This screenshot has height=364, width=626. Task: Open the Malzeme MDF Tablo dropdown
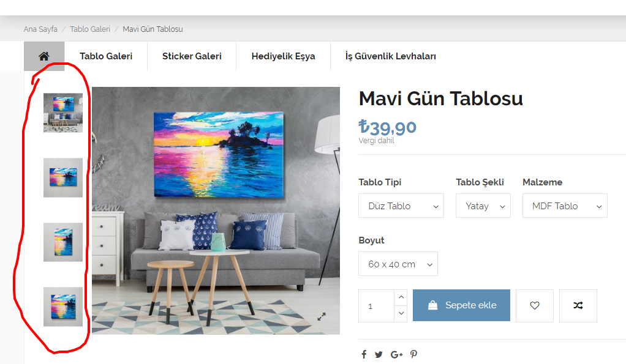click(565, 206)
